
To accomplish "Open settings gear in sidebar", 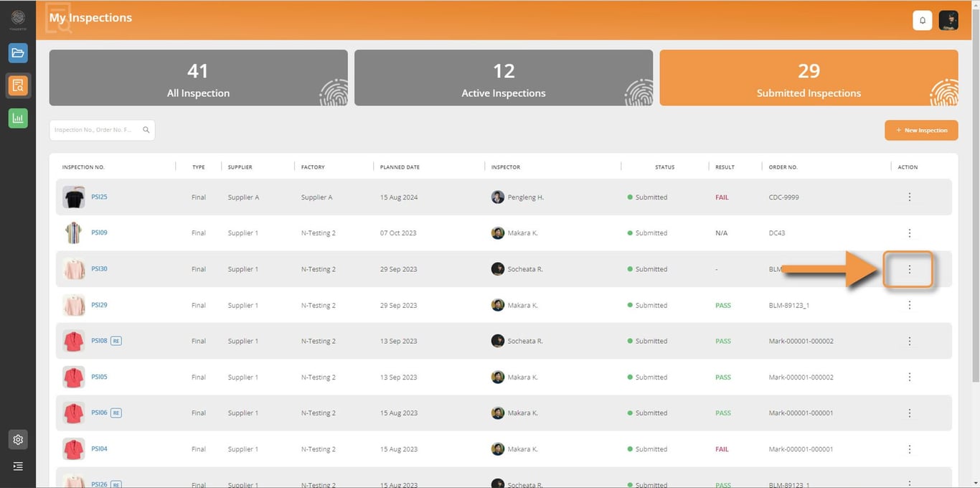I will click(18, 439).
